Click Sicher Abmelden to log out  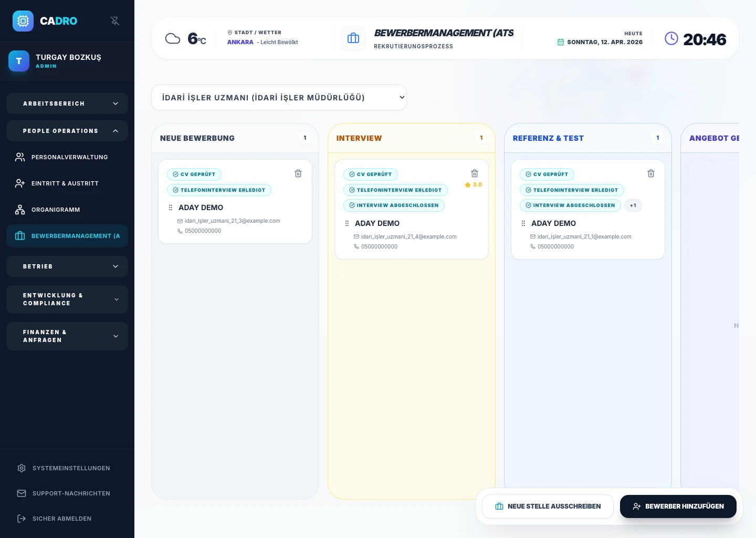[x=67, y=519]
